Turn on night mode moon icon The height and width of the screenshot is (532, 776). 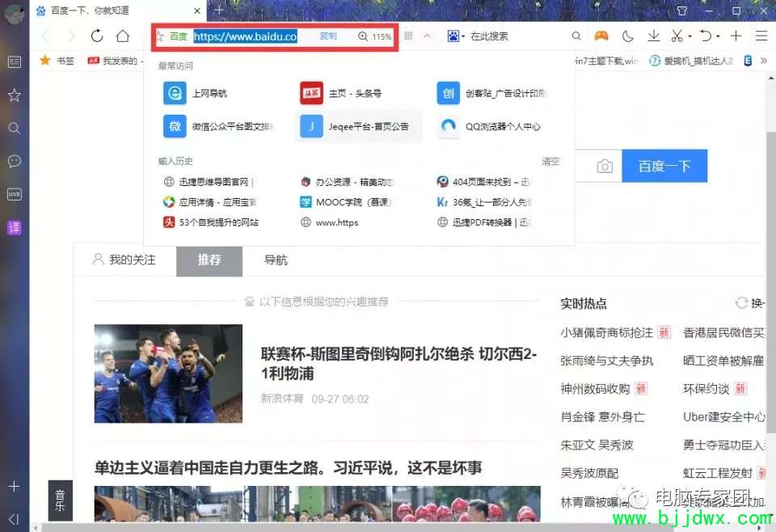627,36
